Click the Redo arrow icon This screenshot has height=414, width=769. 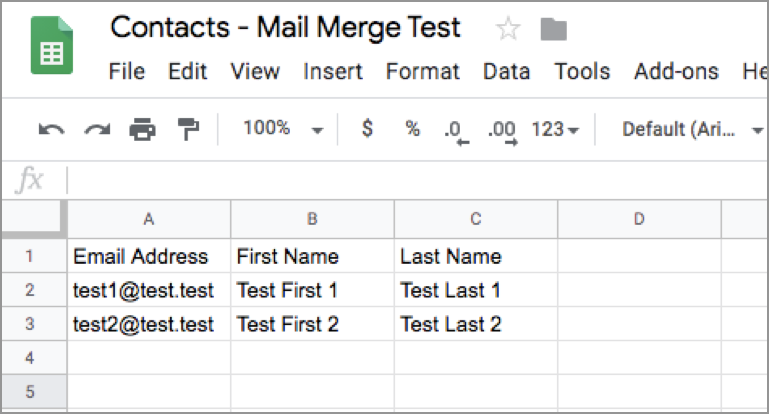(97, 129)
